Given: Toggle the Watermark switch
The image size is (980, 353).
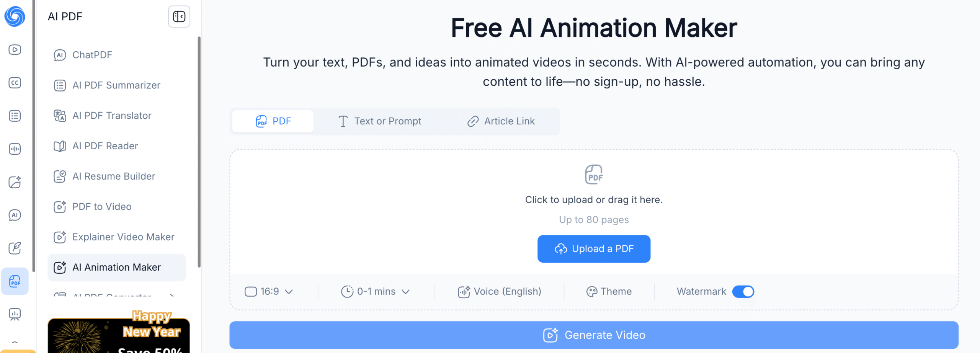Looking at the screenshot, I should [743, 292].
